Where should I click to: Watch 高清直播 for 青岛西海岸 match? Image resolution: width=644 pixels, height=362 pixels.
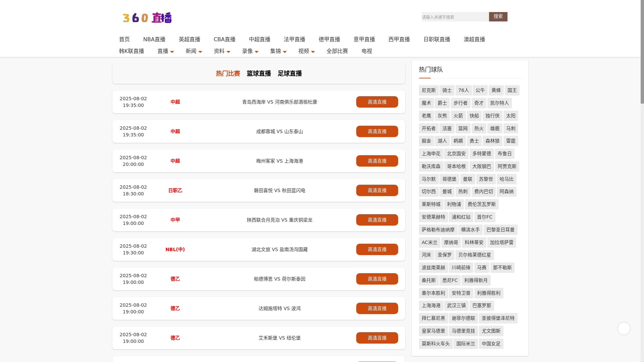click(377, 102)
